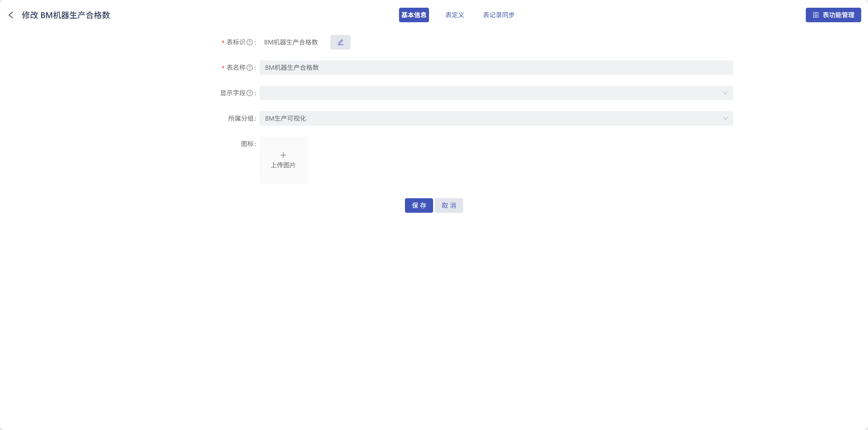Click the 保存 button to save
Viewport: 868px width, 430px height.
coord(418,205)
